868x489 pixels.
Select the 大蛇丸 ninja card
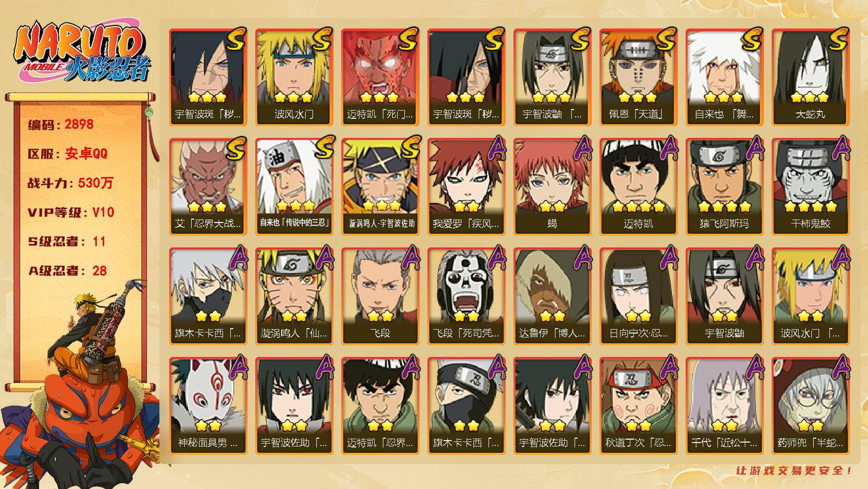810,77
